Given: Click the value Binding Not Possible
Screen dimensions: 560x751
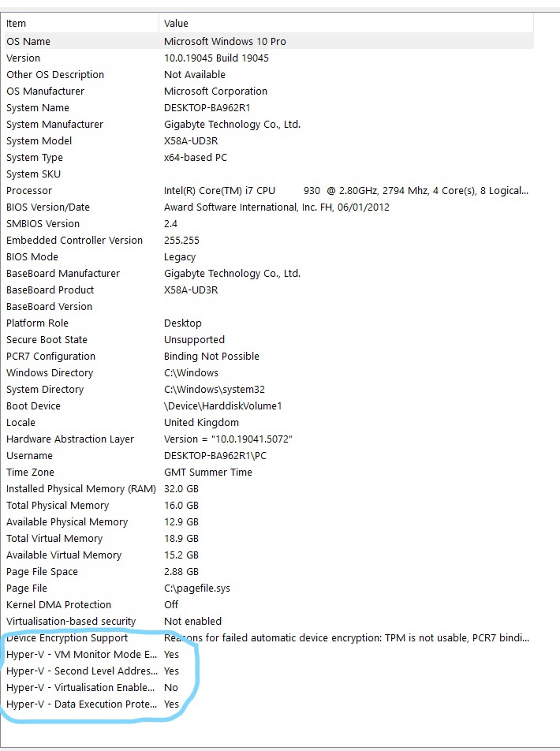Looking at the screenshot, I should [x=211, y=357].
